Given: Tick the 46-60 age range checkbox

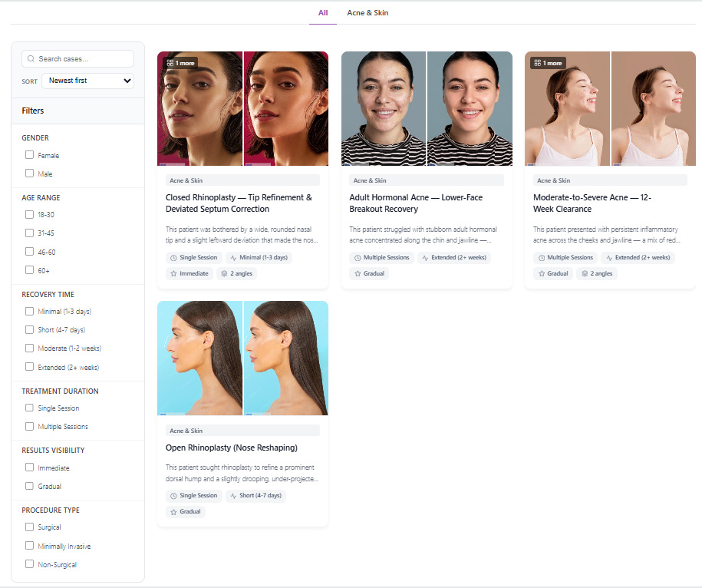Looking at the screenshot, I should [x=30, y=252].
